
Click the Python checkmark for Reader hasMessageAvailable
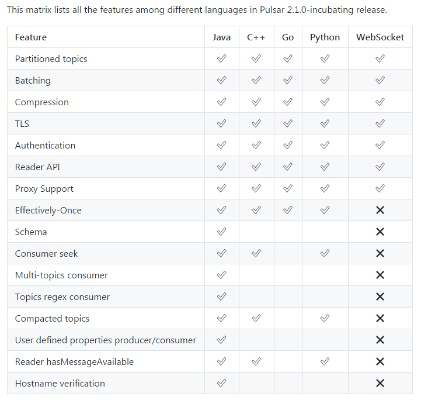tap(325, 362)
